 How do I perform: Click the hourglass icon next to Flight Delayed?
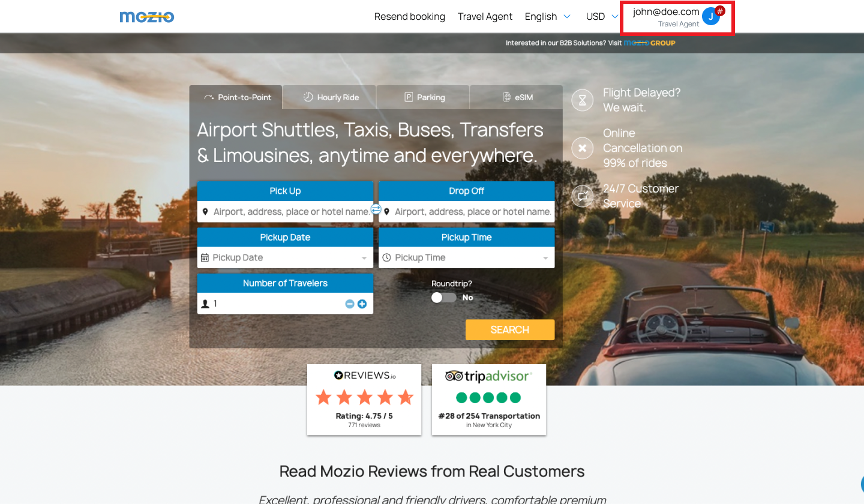pos(582,100)
